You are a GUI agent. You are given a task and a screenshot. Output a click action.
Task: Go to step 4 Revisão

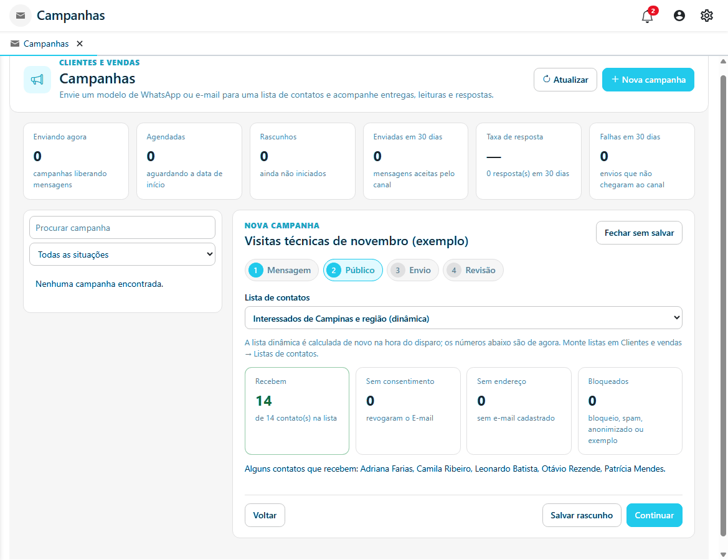pyautogui.click(x=473, y=270)
